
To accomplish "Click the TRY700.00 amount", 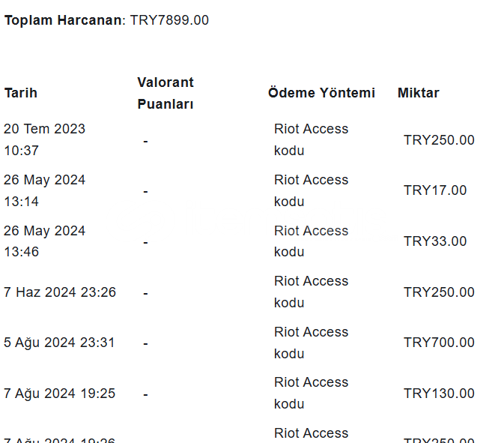I will 439,343.
